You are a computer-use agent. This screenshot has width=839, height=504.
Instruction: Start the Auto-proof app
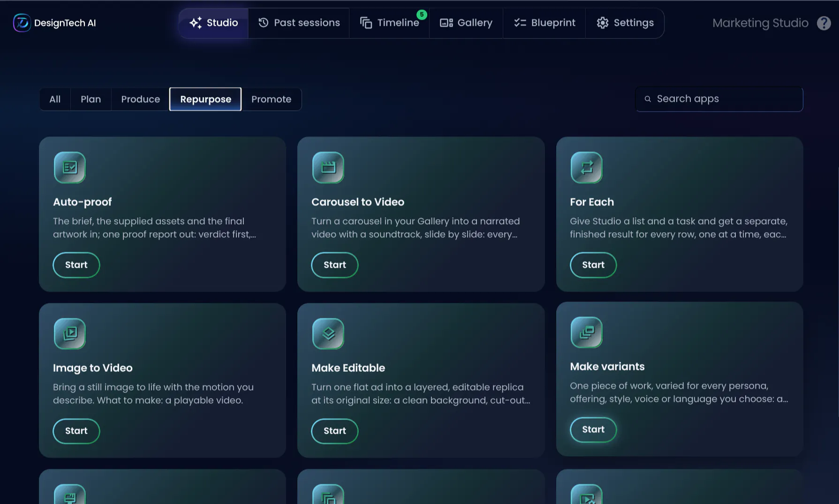point(76,265)
